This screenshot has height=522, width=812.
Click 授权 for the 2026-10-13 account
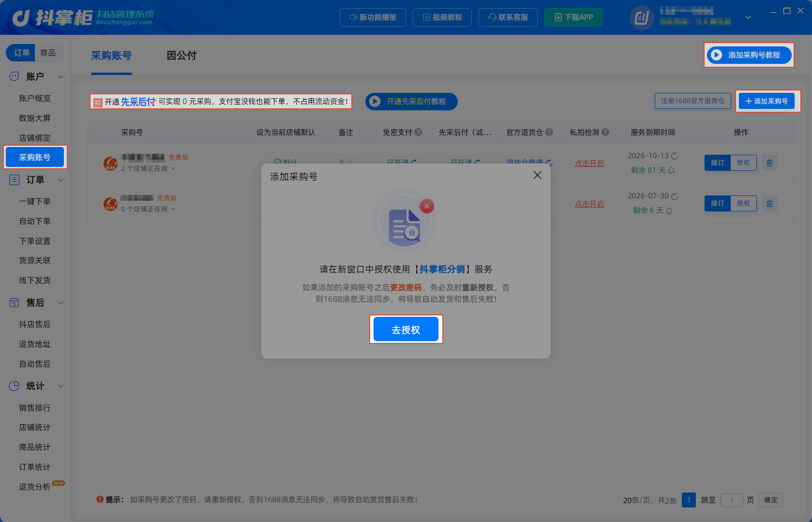coord(743,163)
